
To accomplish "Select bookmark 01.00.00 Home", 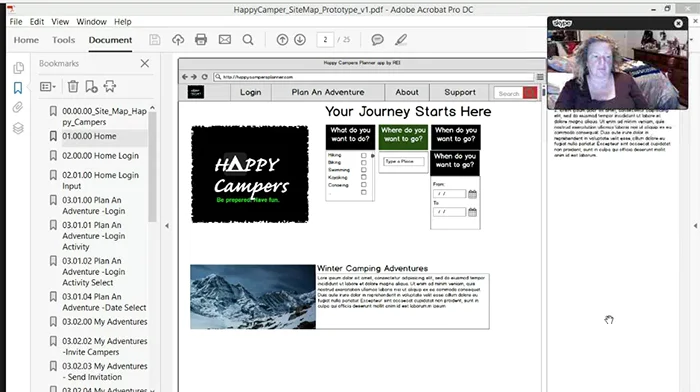I will 89,136.
